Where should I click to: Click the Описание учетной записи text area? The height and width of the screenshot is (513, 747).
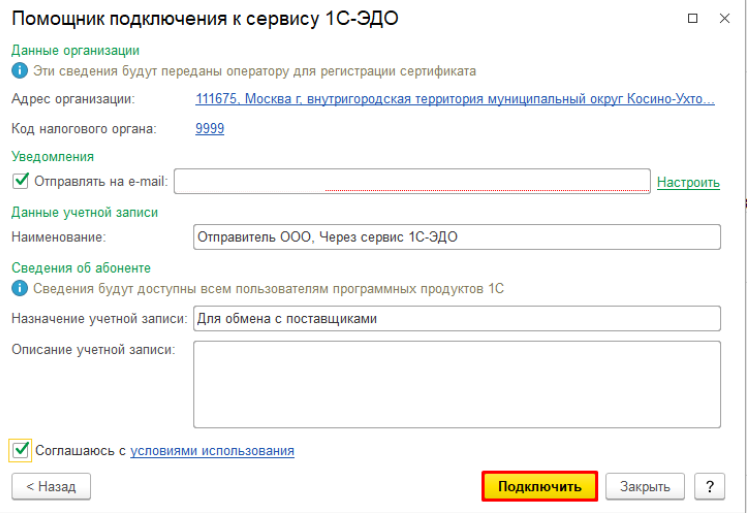tap(456, 383)
